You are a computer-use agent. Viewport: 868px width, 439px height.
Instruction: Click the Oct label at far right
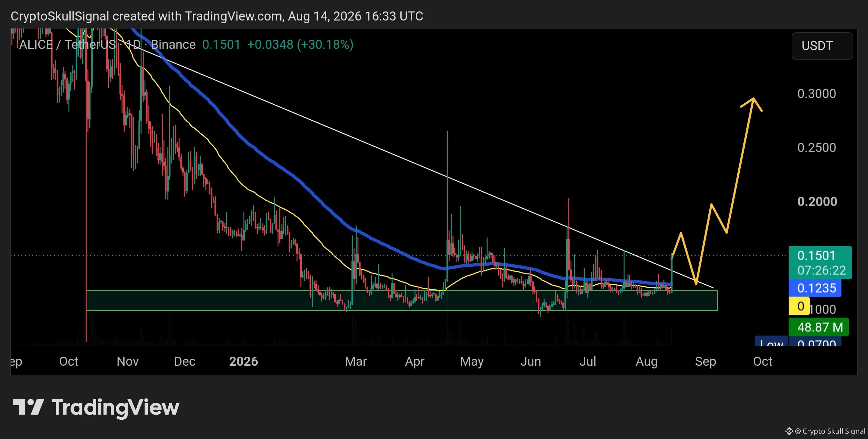tap(762, 361)
